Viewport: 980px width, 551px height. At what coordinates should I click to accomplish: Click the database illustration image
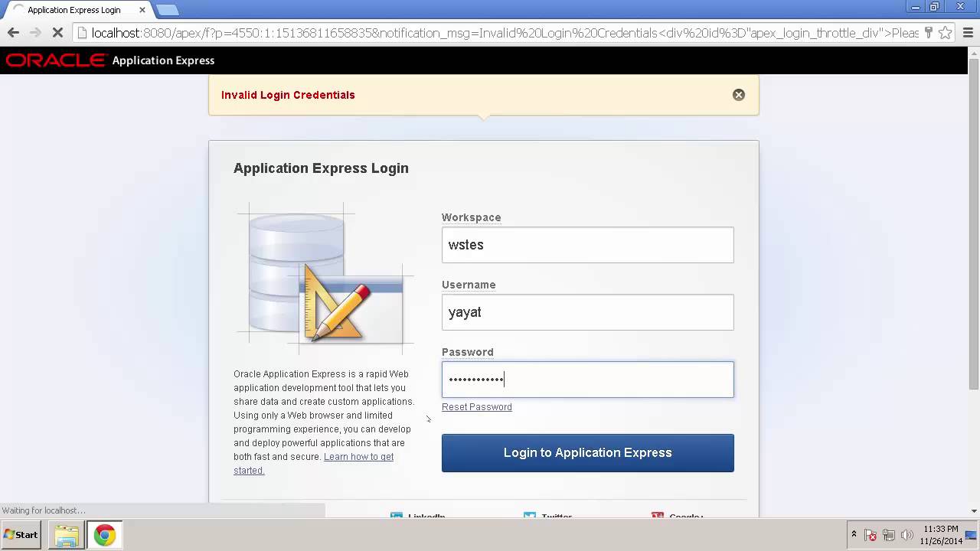(325, 279)
